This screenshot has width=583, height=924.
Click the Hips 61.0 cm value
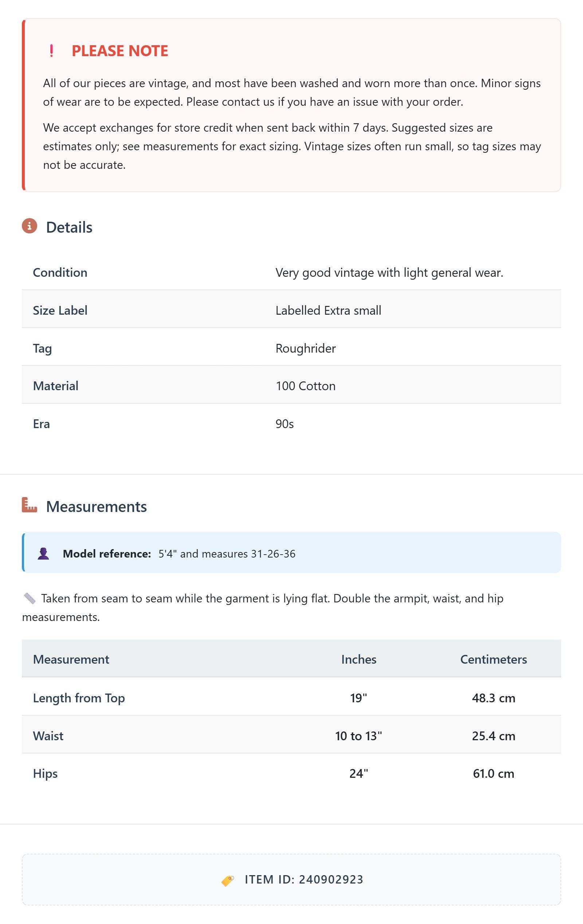click(493, 773)
